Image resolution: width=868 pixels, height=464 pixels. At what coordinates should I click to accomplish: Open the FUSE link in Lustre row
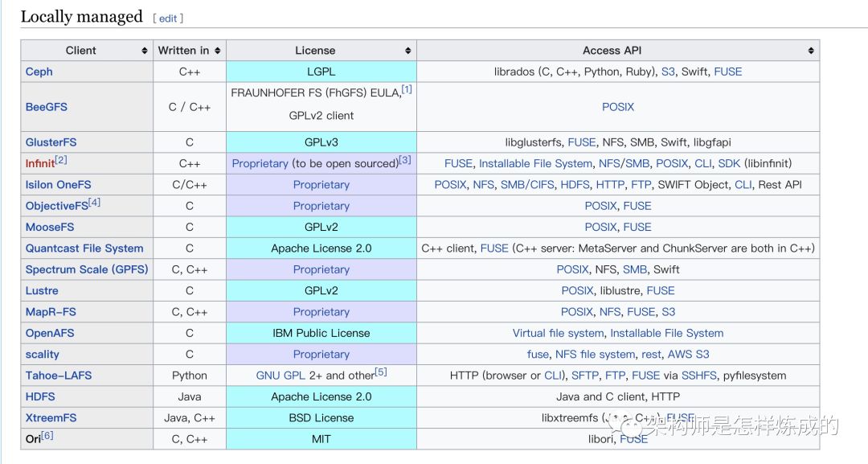(x=661, y=290)
